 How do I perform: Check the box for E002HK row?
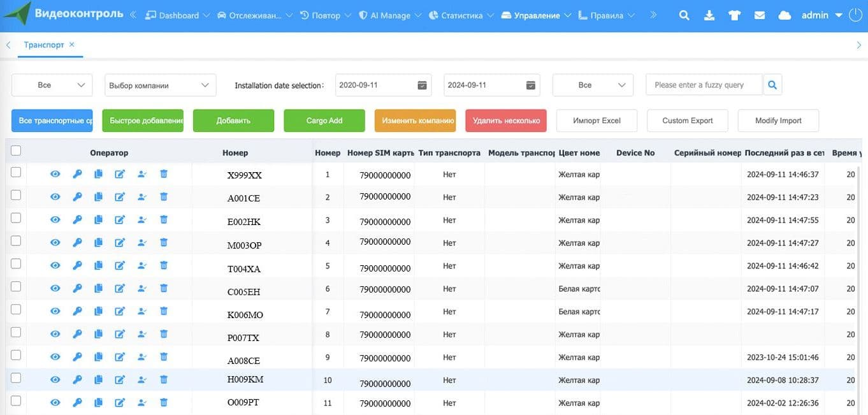click(16, 218)
